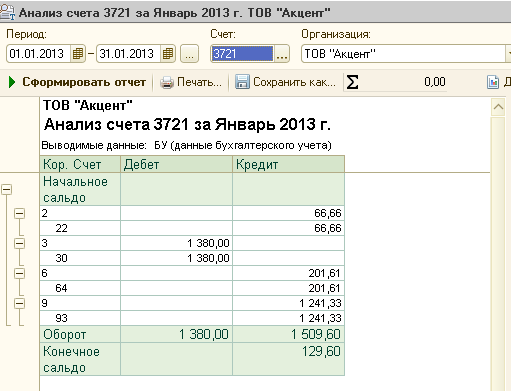Click the sum value field 0,00

point(404,82)
